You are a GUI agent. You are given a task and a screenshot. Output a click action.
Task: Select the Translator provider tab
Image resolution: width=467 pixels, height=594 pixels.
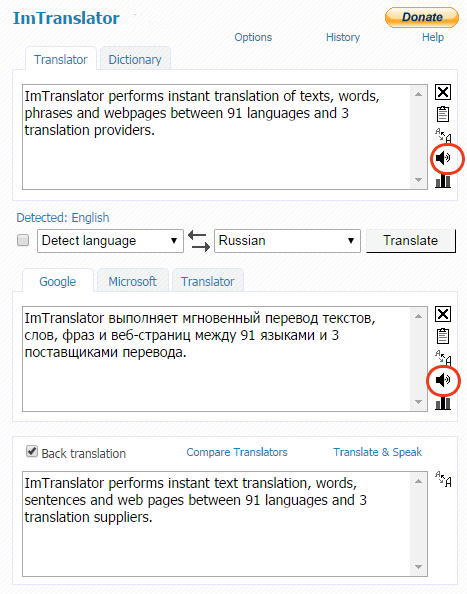click(208, 281)
